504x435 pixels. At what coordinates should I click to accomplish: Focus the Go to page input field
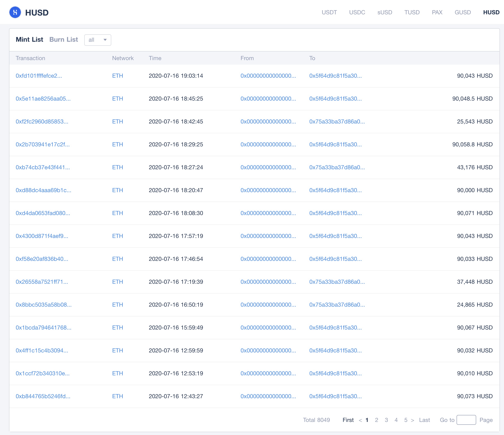click(x=466, y=420)
